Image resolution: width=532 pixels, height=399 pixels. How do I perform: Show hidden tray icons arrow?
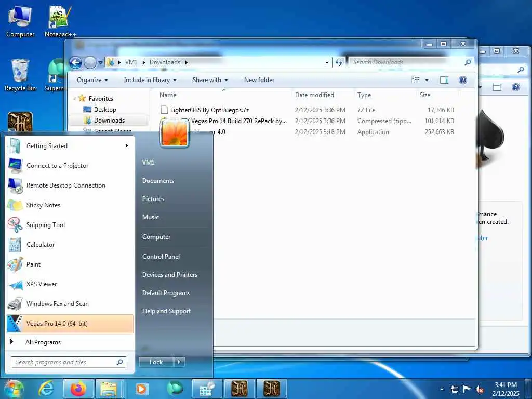tap(442, 389)
